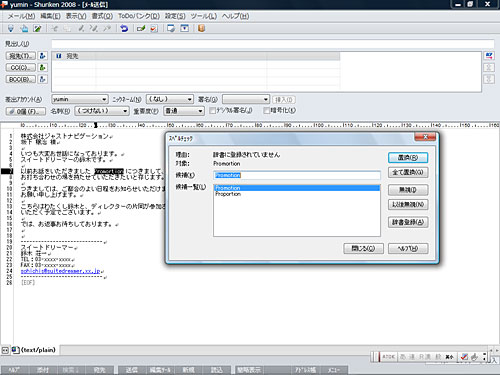Click the email link in message signature
This screenshot has height=375, width=500.
click(x=60, y=271)
